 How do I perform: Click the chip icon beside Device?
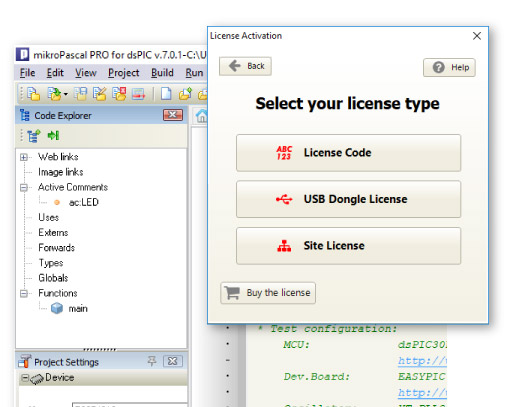coord(37,379)
